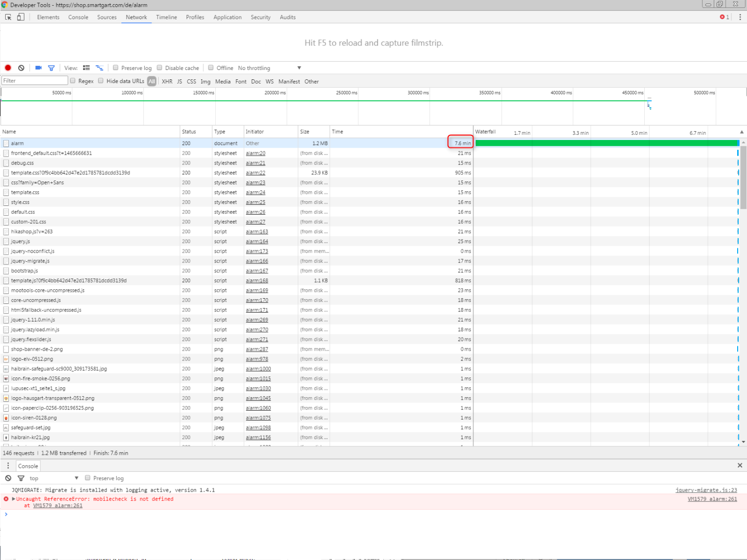747x560 pixels.
Task: Enable the Offline checkbox
Action: (211, 68)
